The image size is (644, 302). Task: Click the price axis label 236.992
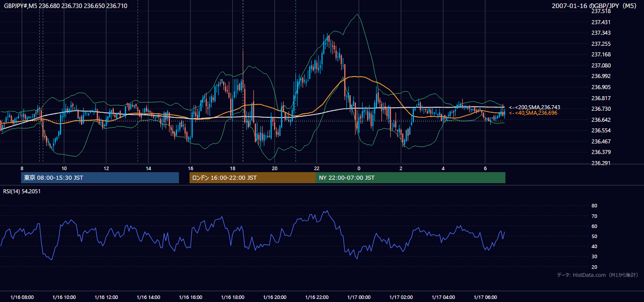click(x=601, y=77)
